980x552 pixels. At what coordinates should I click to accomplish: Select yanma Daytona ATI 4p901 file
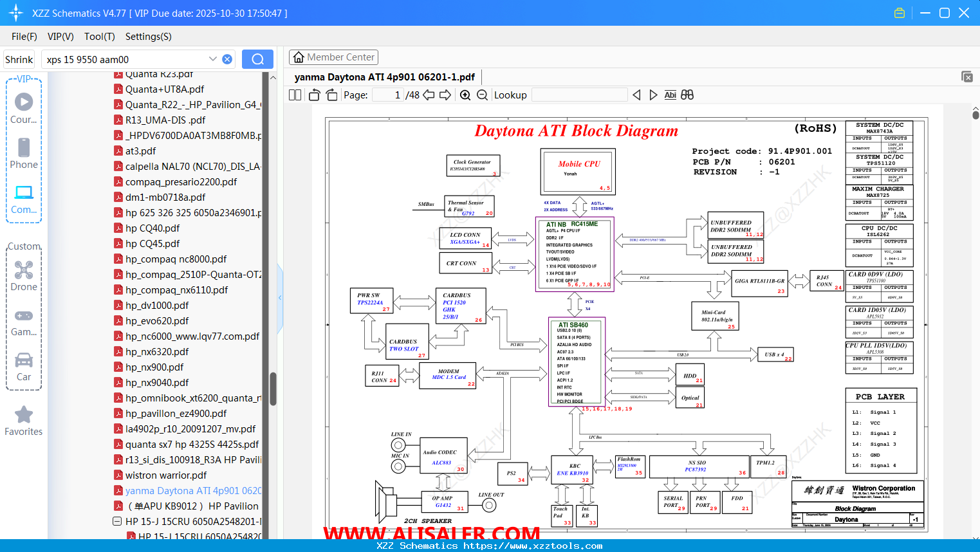[193, 491]
